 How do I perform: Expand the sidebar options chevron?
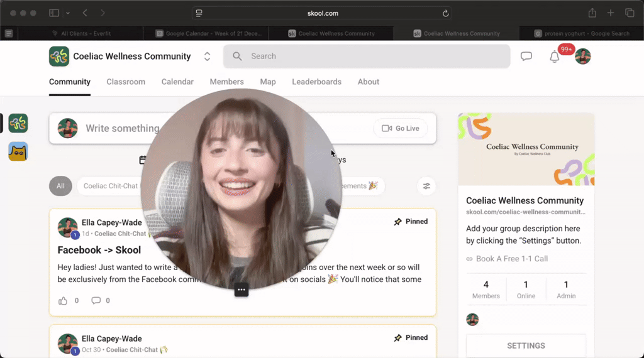pyautogui.click(x=68, y=13)
